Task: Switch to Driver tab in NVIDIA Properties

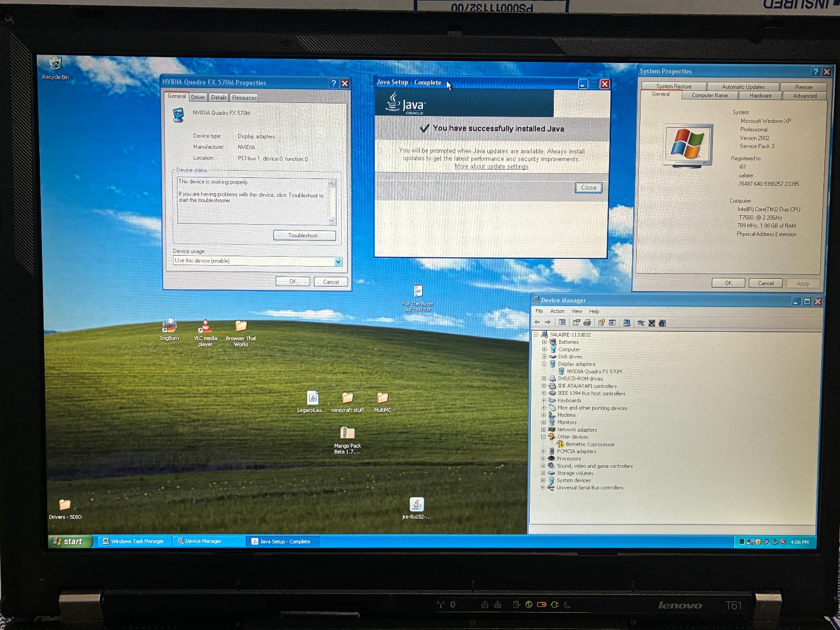Action: (x=198, y=97)
